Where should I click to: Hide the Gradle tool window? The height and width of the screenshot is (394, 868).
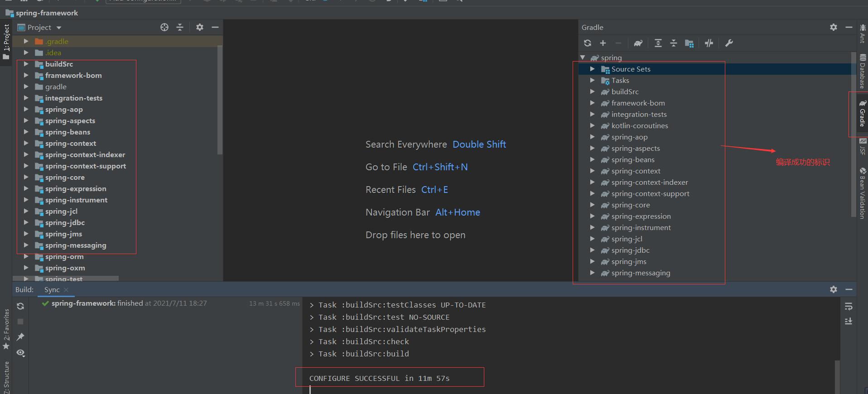point(849,27)
